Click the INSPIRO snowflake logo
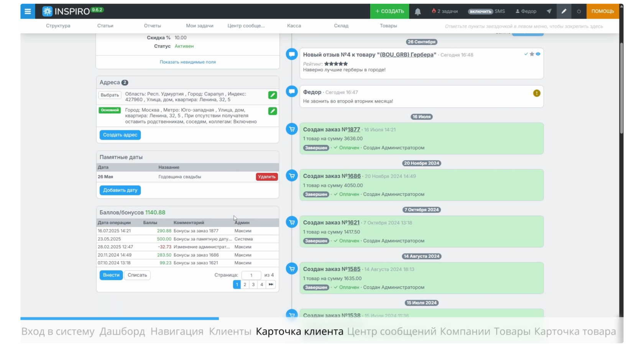The height and width of the screenshot is (347, 644). point(47,11)
